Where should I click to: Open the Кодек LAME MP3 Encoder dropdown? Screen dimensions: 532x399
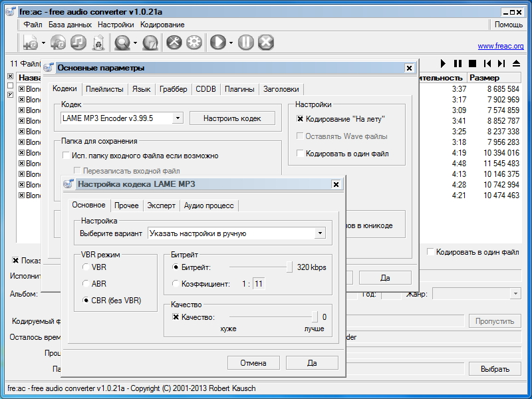click(178, 118)
